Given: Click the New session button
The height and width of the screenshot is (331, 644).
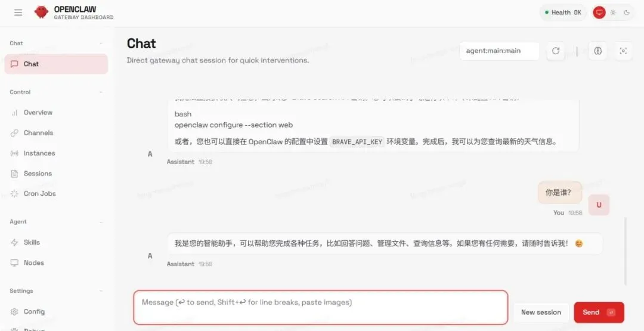Looking at the screenshot, I should pos(541,313).
